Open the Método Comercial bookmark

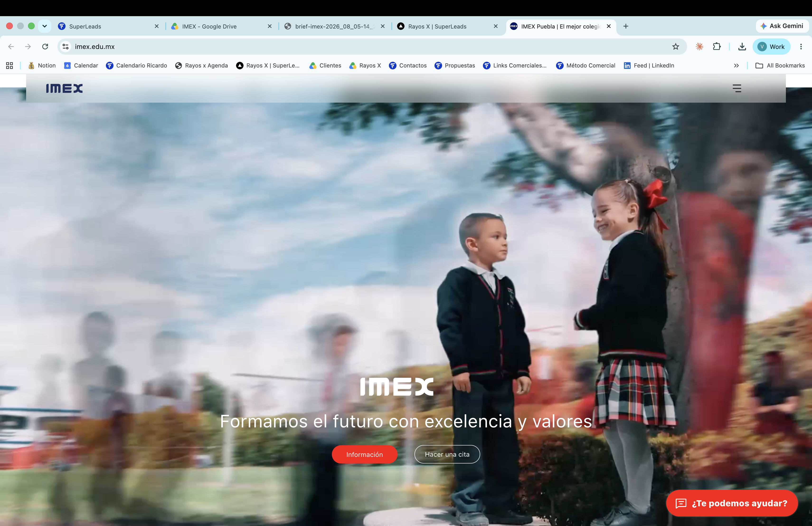coord(585,66)
